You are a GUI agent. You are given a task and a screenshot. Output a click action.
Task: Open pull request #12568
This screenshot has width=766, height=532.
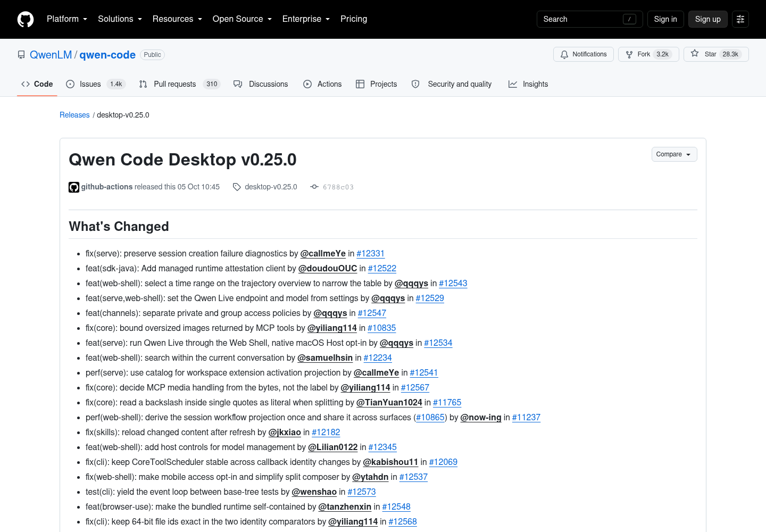click(x=403, y=522)
